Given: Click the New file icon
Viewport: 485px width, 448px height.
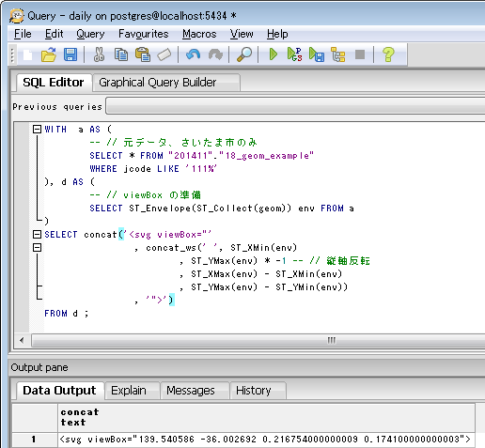Looking at the screenshot, I should tap(27, 54).
